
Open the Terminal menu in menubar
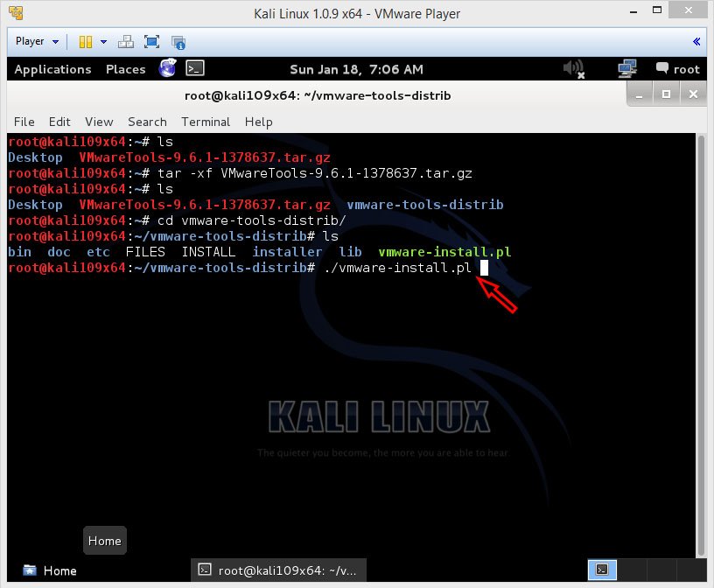pos(206,122)
